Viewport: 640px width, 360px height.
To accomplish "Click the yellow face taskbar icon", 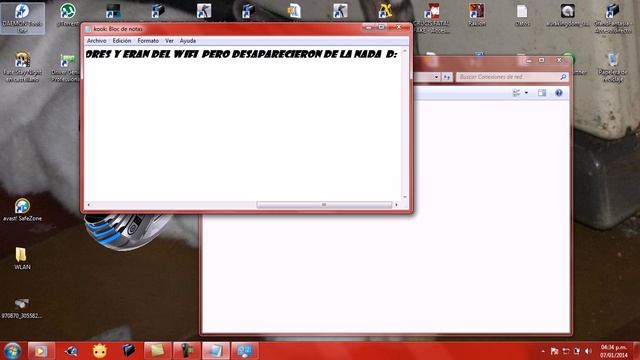I will (x=100, y=351).
